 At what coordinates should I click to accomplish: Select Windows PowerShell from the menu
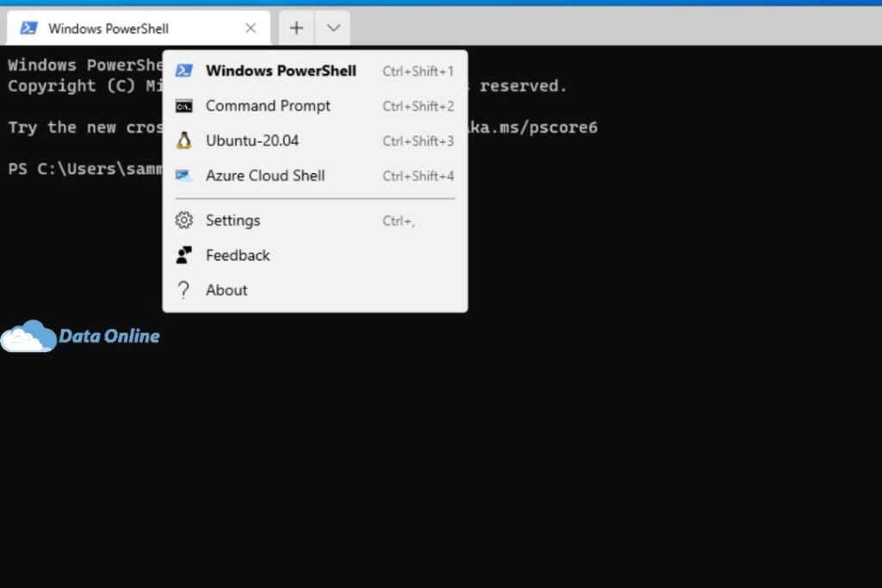(315, 71)
